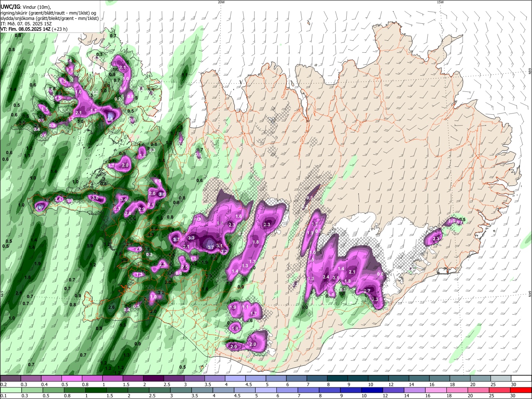532x399 pixels.
Task: Click the header title 'UWC/IG: Vindur (10m),'
Action: point(26,7)
